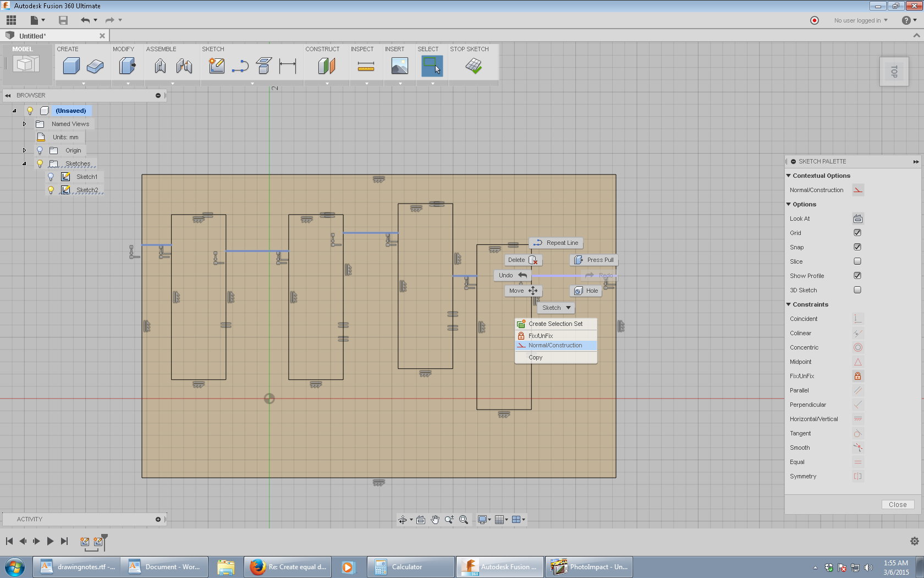The image size is (924, 578).
Task: Collapse the Contextual Options section
Action: click(788, 176)
